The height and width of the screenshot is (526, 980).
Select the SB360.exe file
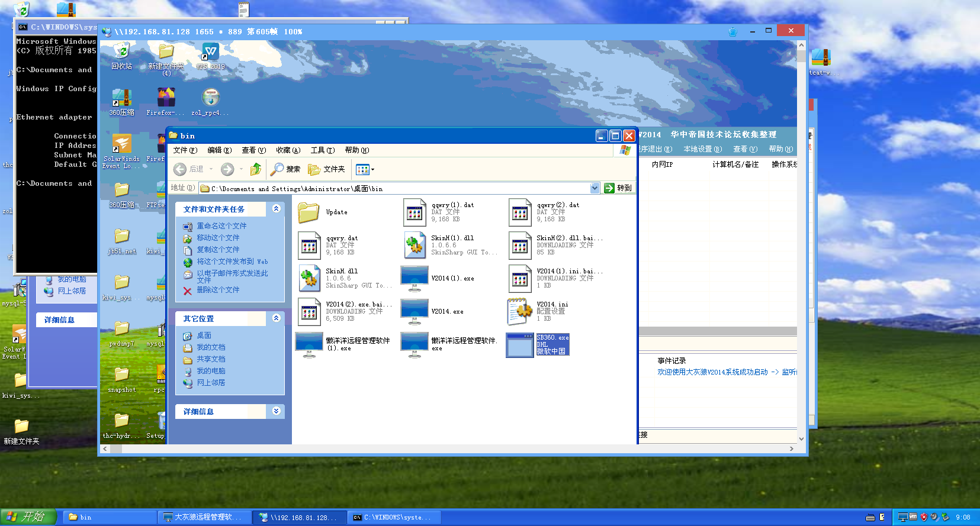click(x=538, y=344)
